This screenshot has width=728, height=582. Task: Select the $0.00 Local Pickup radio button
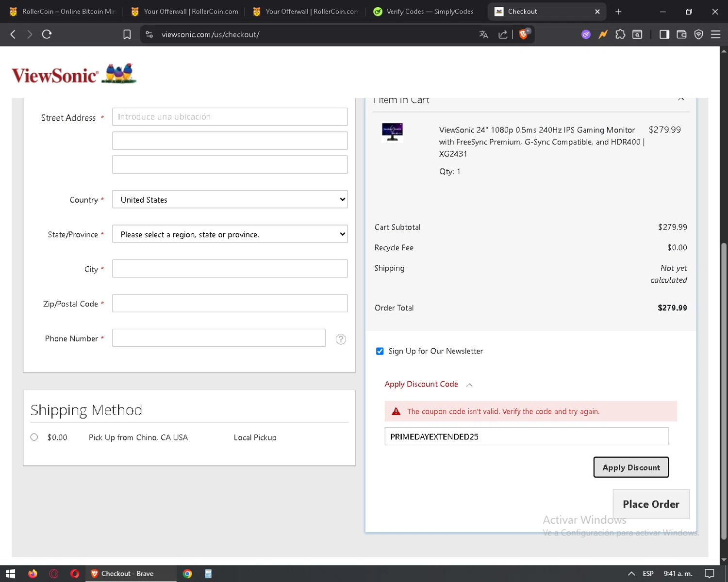pos(34,437)
